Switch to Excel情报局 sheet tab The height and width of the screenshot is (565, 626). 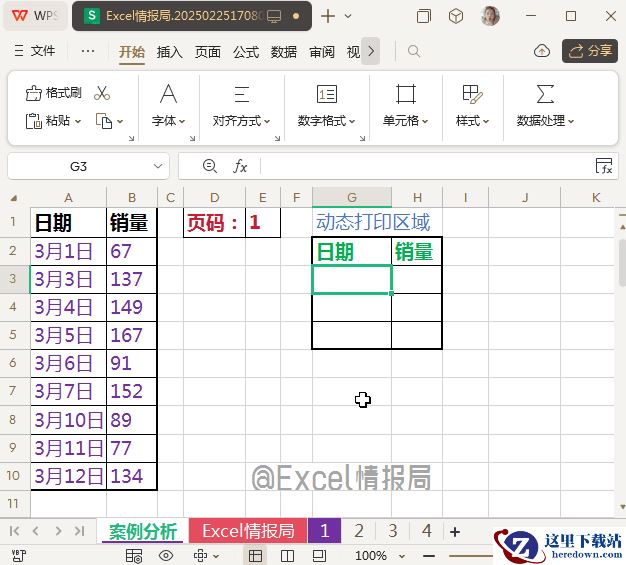[x=248, y=531]
